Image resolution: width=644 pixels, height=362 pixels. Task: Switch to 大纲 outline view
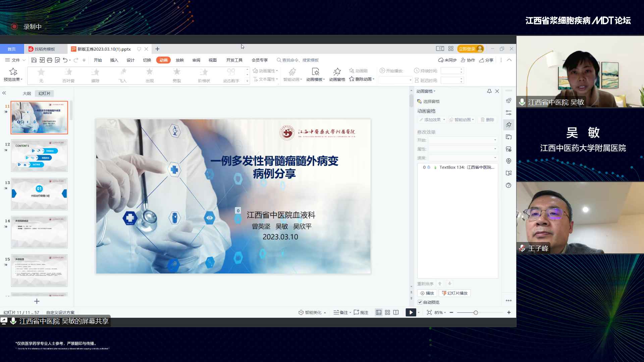coord(27,94)
